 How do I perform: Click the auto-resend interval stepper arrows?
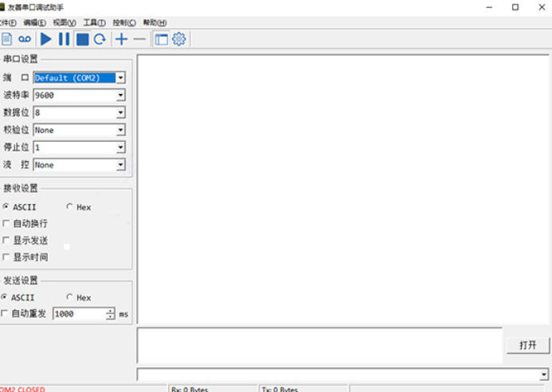[x=111, y=314]
